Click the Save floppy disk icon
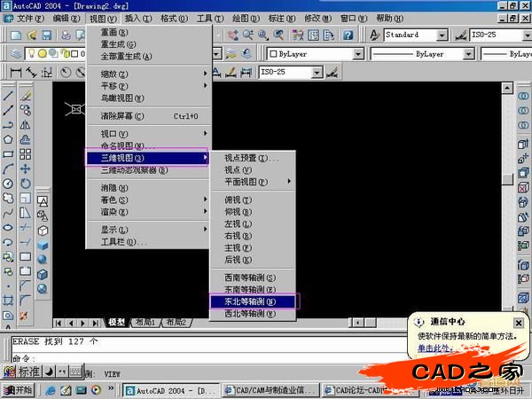The image size is (532, 399). [44, 35]
